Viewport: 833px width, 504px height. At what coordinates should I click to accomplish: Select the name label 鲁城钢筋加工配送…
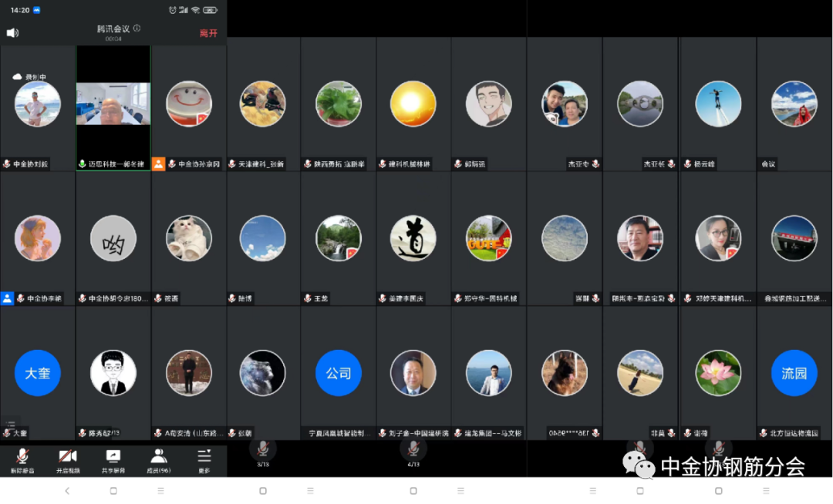click(795, 298)
